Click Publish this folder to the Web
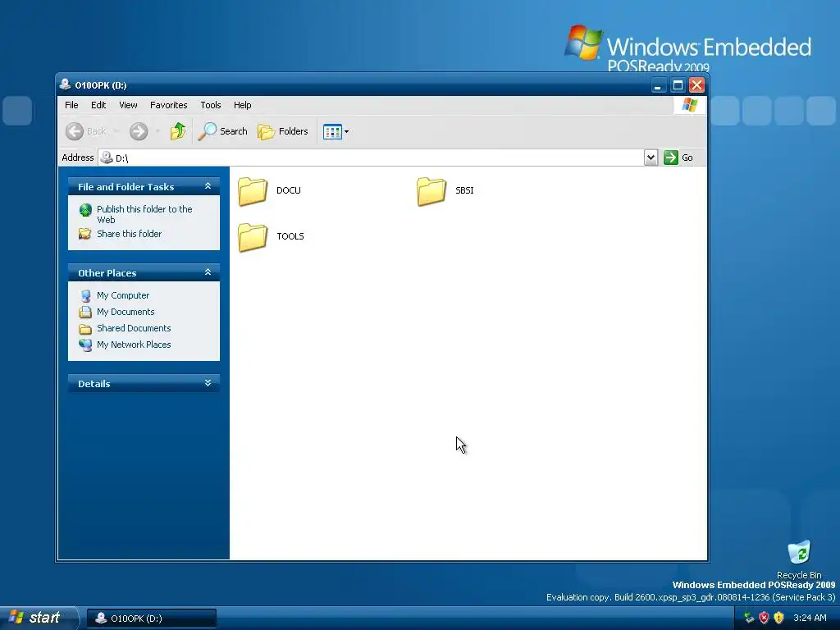Viewport: 840px width, 630px height. tap(144, 214)
